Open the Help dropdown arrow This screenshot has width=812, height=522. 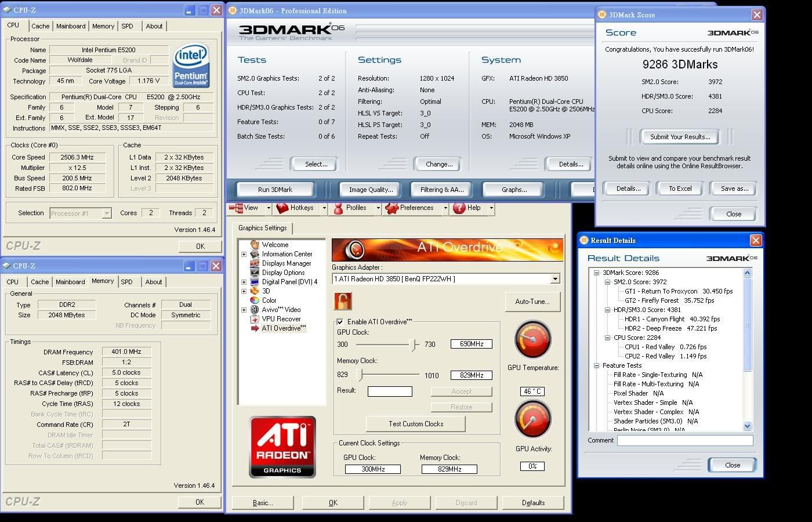coord(491,208)
